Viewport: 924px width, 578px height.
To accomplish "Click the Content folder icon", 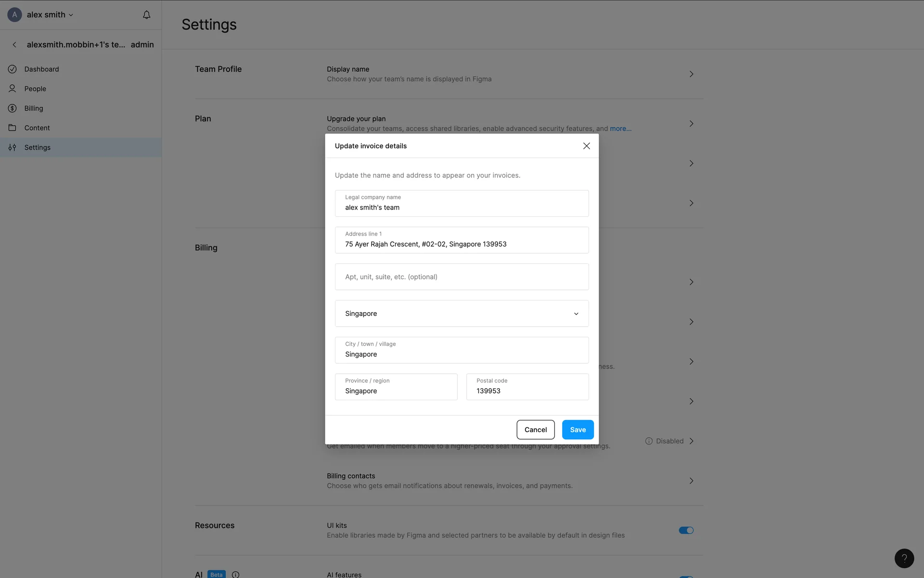I will 13,128.
